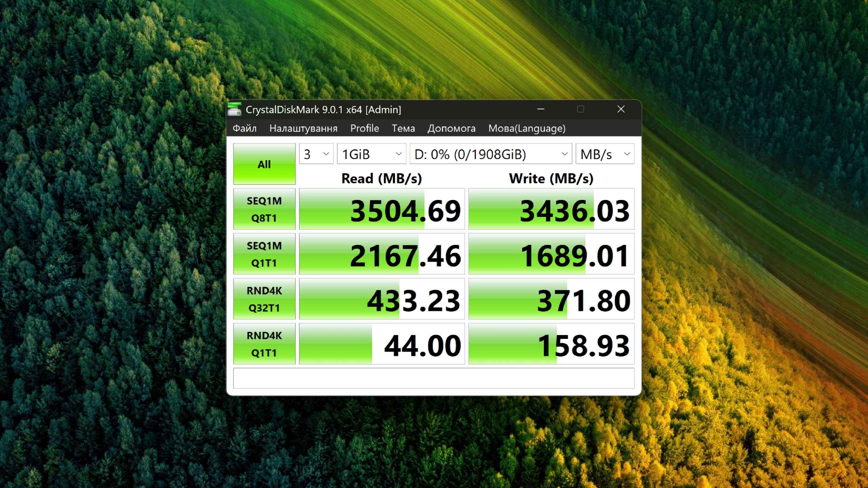Expand the test count dropdown showing 3

[316, 154]
